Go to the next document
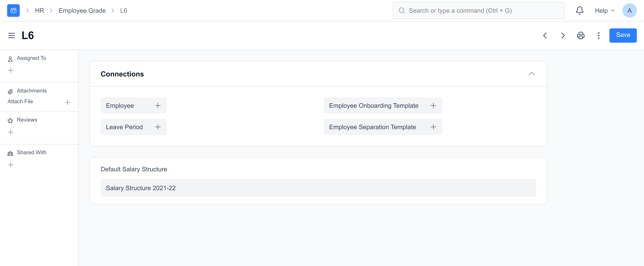Screen dimensions: 644x266 tap(563, 35)
